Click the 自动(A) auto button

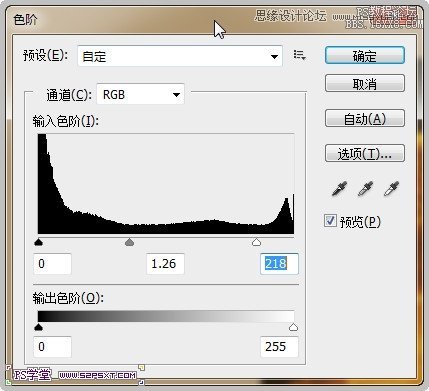(x=365, y=118)
